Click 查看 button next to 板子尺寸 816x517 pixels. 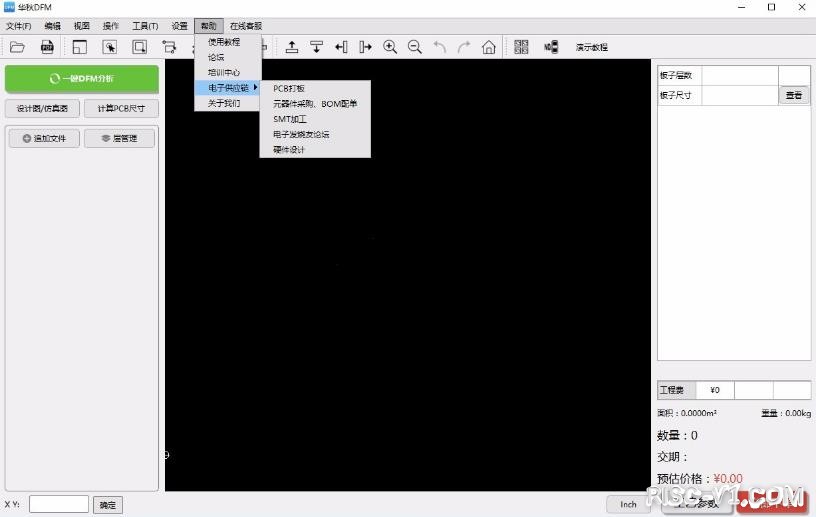click(x=793, y=96)
